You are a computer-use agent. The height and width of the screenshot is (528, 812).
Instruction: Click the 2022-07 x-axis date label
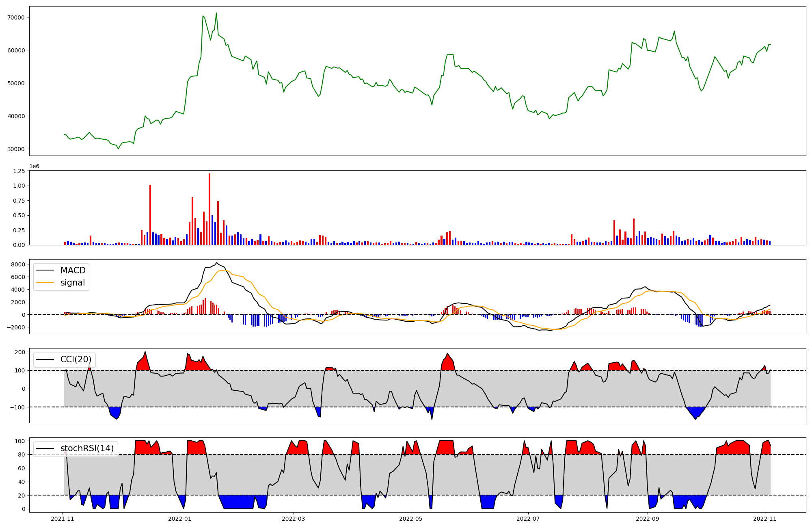(x=528, y=519)
